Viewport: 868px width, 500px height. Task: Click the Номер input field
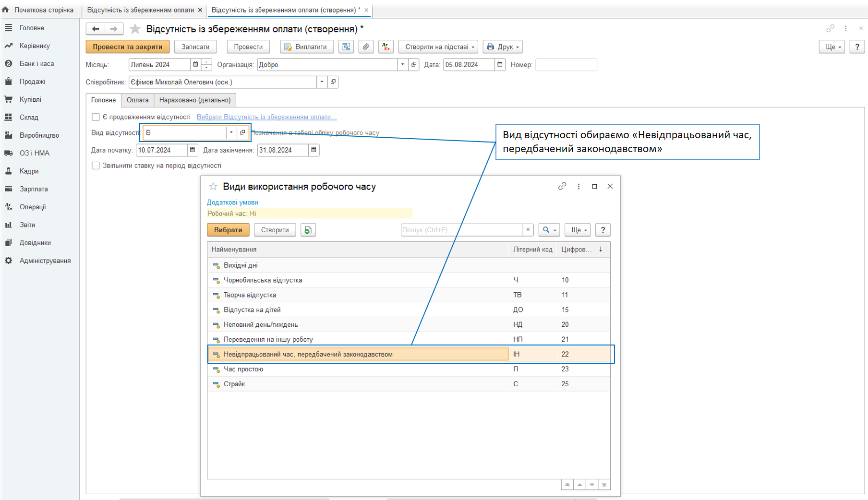[566, 64]
